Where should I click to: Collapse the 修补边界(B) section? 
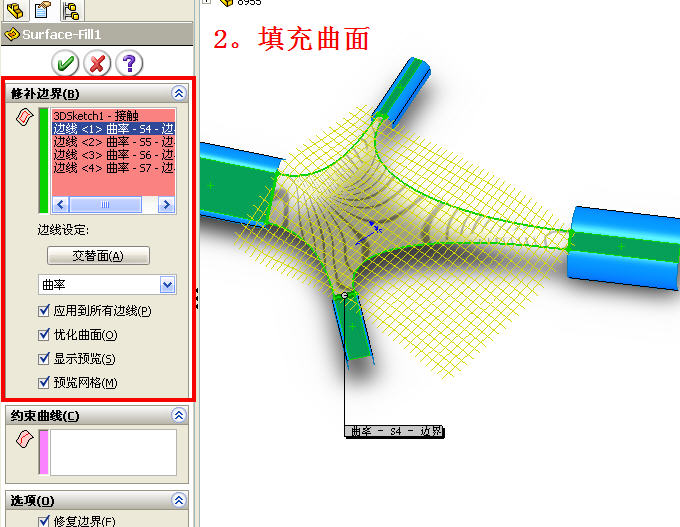click(179, 93)
